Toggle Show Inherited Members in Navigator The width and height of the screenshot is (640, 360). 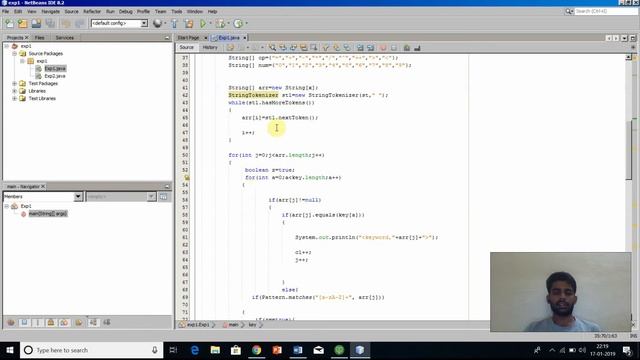(x=11, y=322)
